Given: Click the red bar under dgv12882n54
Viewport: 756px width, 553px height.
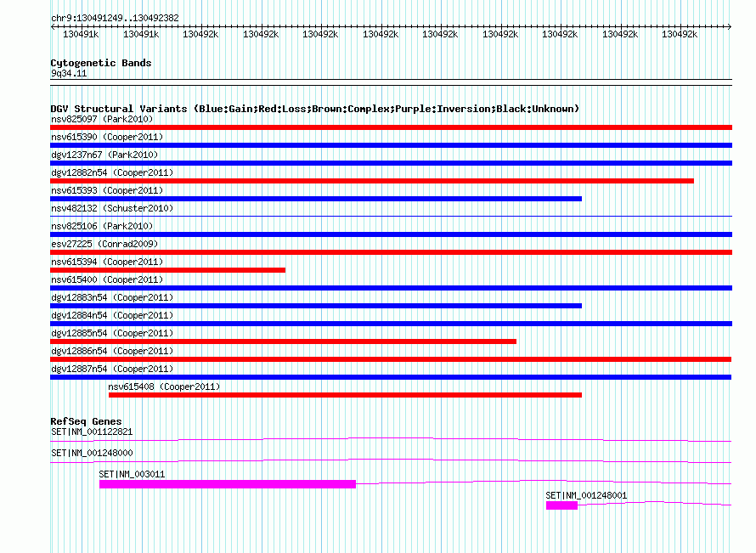Looking at the screenshot, I should point(372,181).
